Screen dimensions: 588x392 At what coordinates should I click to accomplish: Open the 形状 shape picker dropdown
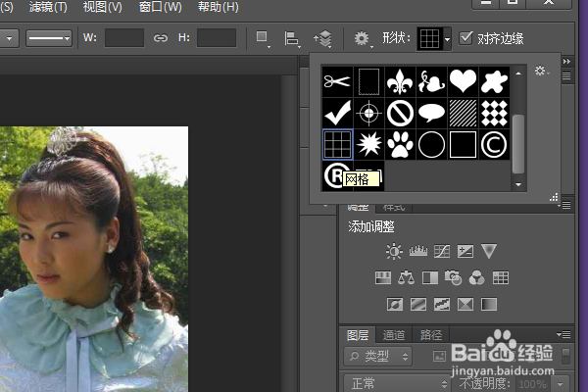(447, 38)
